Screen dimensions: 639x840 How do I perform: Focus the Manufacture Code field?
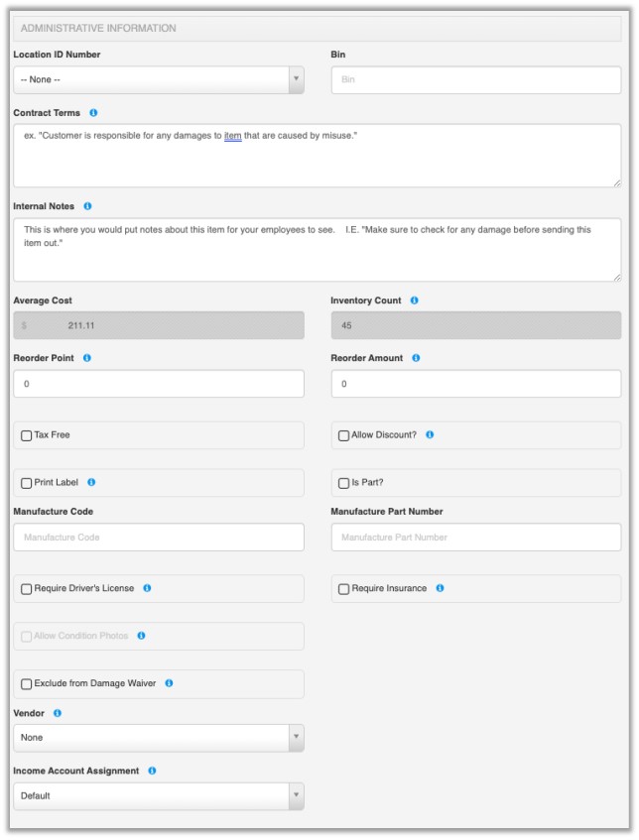click(x=159, y=538)
